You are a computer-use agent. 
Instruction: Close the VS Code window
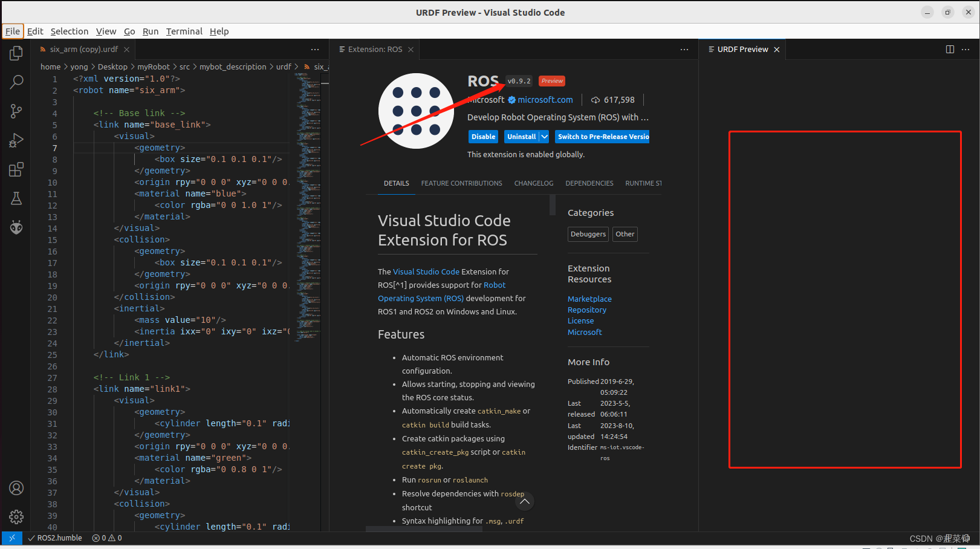point(968,12)
